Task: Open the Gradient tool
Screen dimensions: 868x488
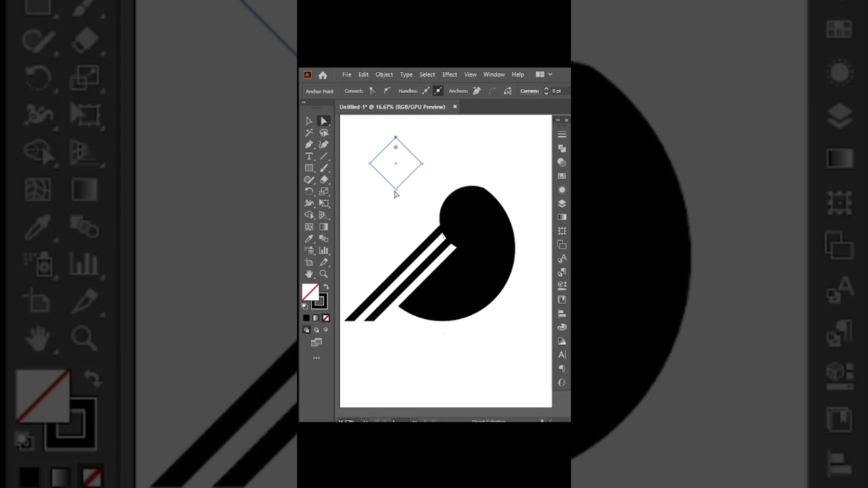Action: pos(323,226)
